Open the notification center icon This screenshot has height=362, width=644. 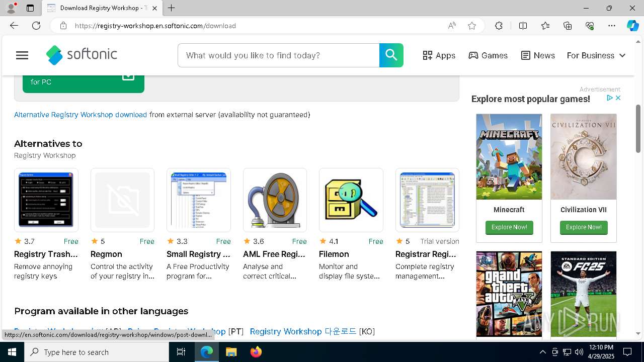pyautogui.click(x=627, y=352)
